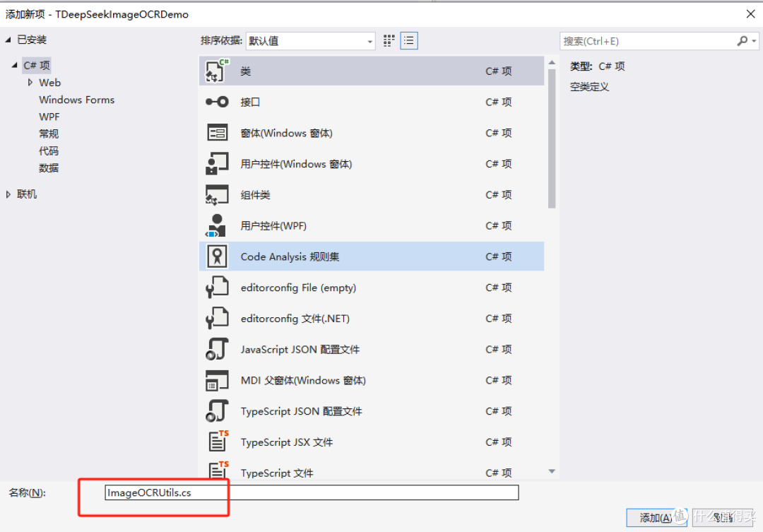The image size is (763, 532).
Task: Select the editorconfig 文件(.NET) name
Action: coord(295,319)
